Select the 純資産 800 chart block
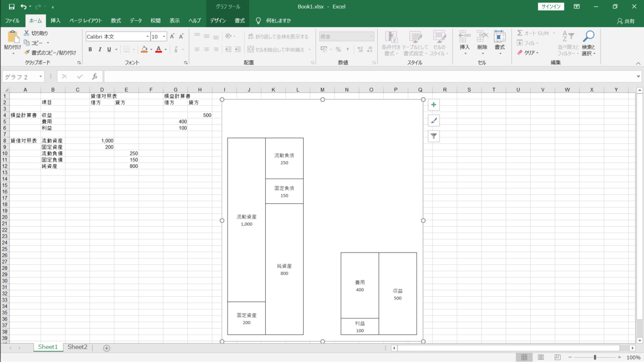This screenshot has width=644, height=362. coord(284,269)
